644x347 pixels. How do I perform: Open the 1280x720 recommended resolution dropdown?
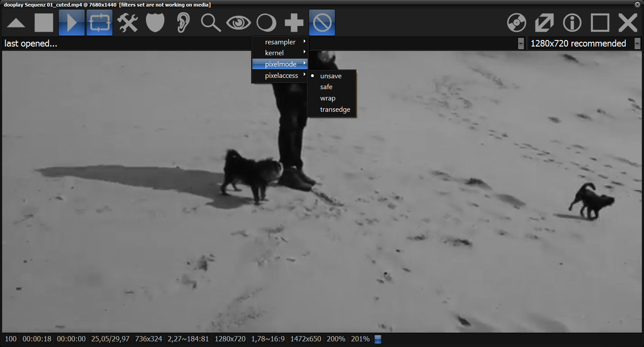tap(637, 43)
